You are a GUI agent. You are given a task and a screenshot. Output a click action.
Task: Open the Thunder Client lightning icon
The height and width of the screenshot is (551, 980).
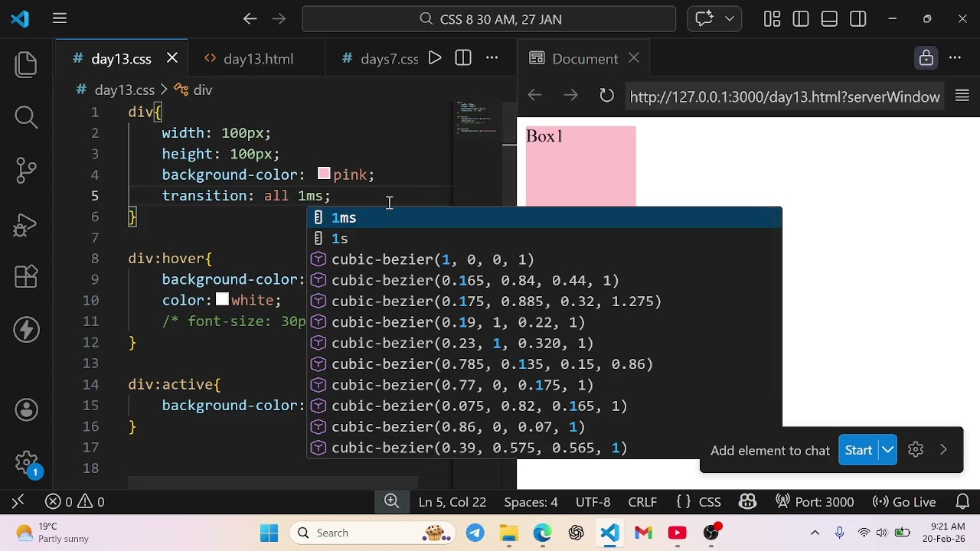[x=26, y=329]
